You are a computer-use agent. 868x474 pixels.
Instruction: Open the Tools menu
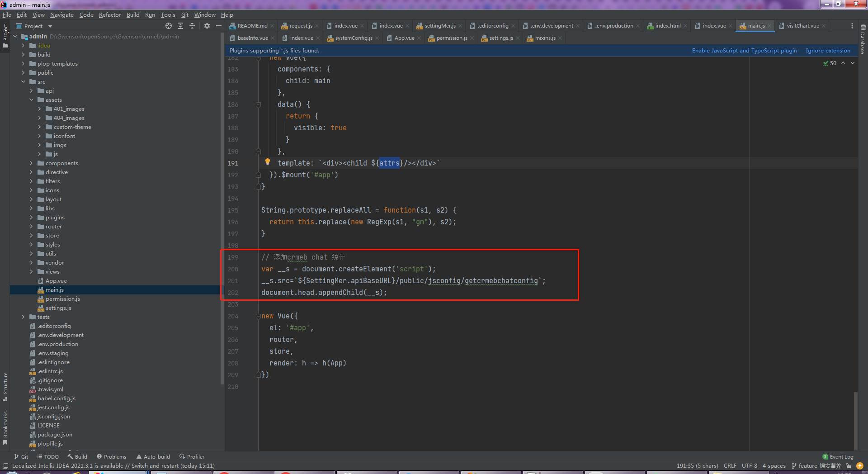[168, 15]
